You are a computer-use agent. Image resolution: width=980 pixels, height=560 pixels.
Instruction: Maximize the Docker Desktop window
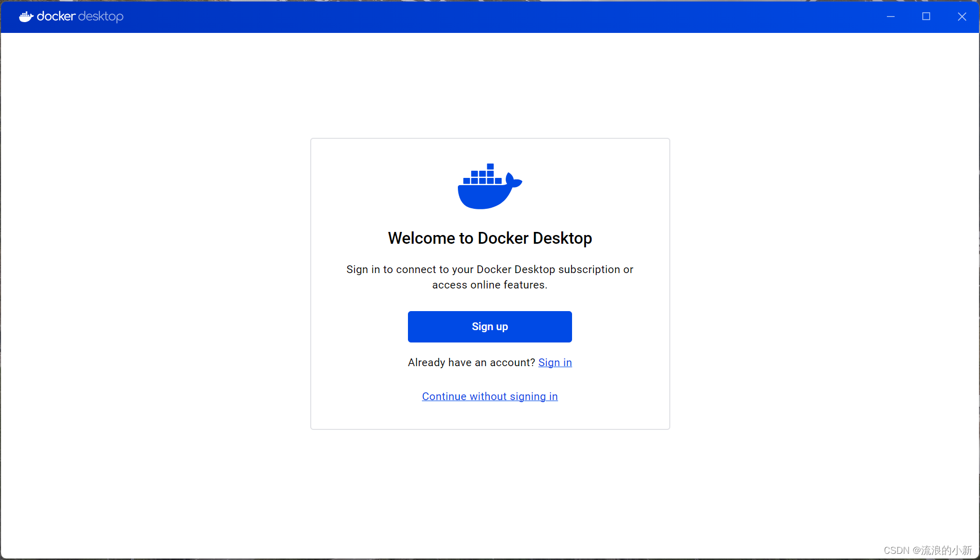point(926,16)
